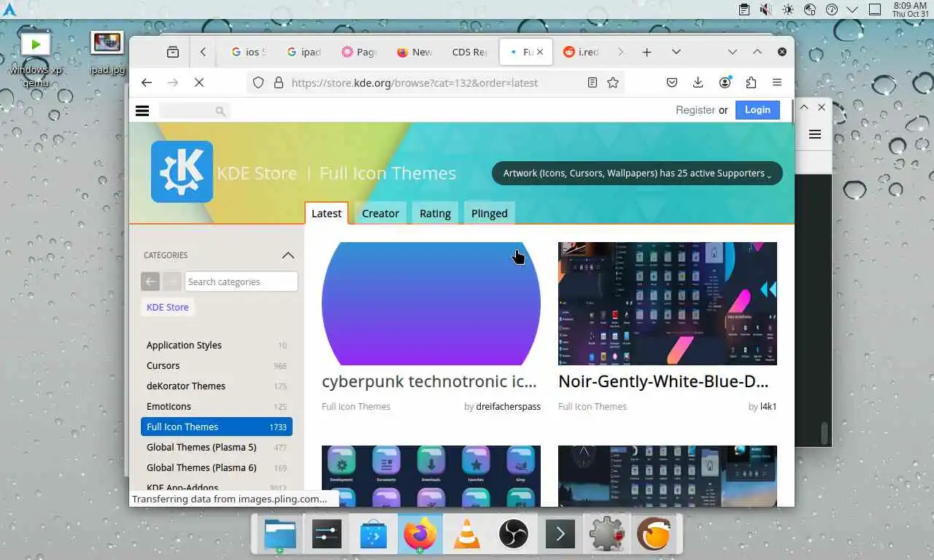The height and width of the screenshot is (560, 934).
Task: Select the Rating sorting tab
Action: click(x=435, y=213)
